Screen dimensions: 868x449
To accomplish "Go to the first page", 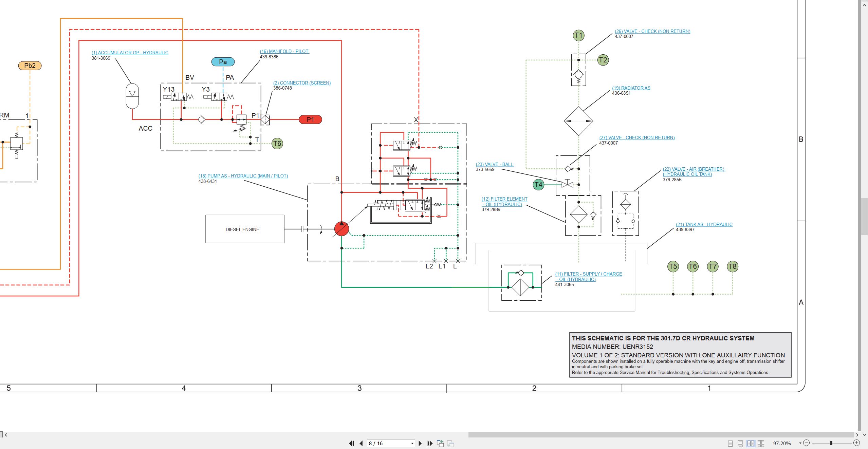I will point(352,443).
